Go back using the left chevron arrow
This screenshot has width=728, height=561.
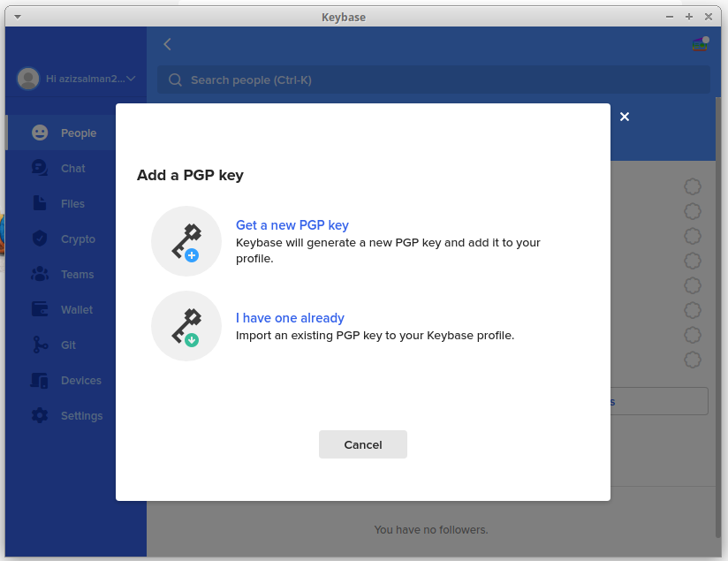[x=167, y=44]
